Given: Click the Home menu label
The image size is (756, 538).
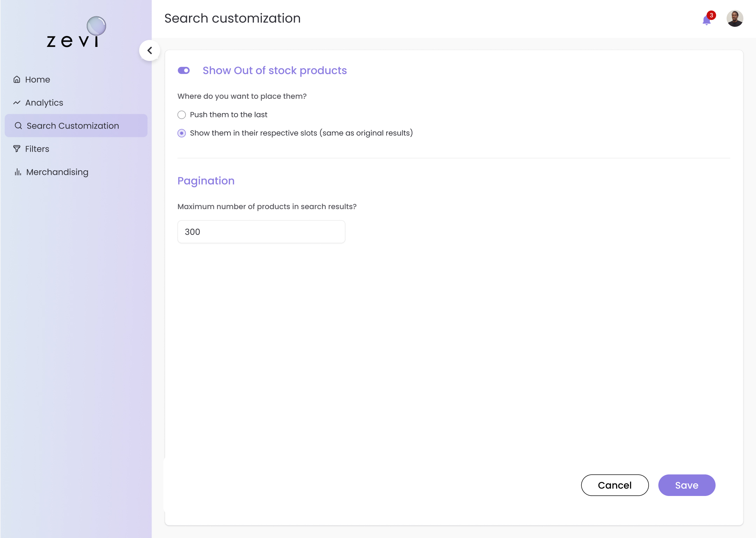Looking at the screenshot, I should [37, 80].
